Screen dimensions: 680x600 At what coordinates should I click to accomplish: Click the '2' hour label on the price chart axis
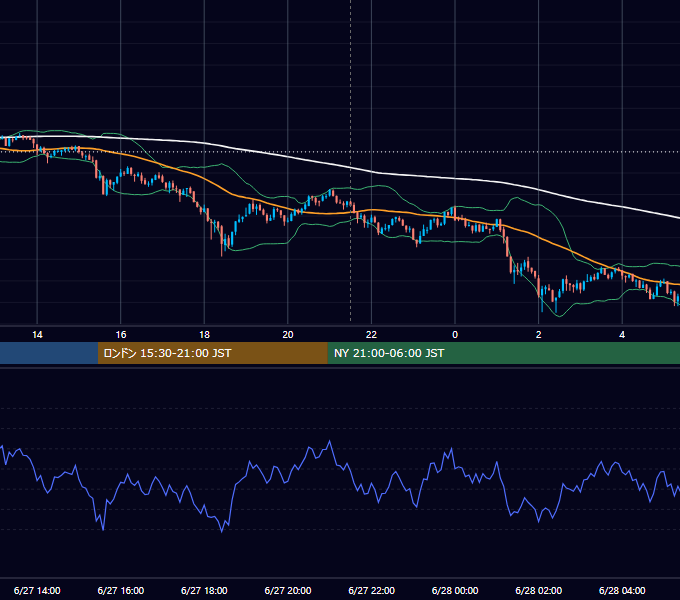[539, 335]
